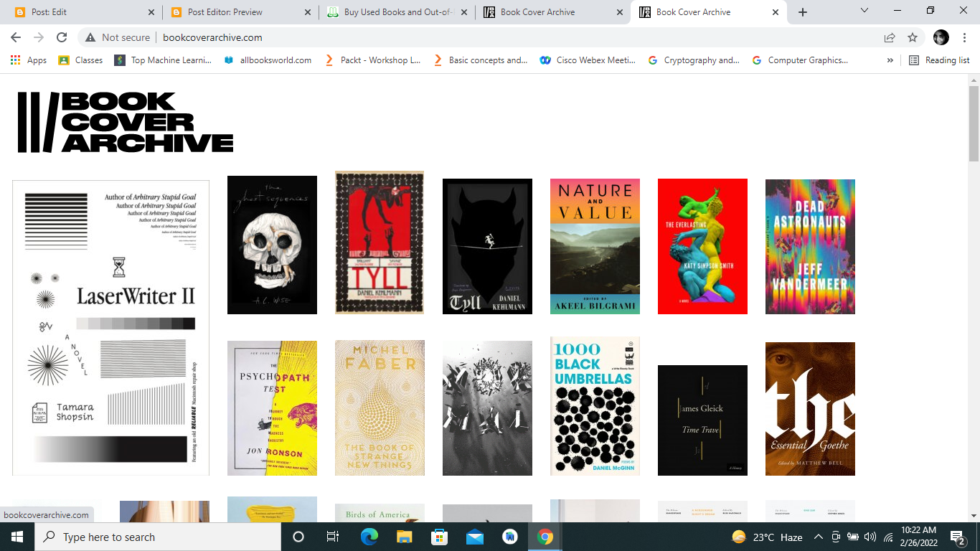Viewport: 980px width, 551px height.
Task: Open a new browser tab
Action: 803,12
